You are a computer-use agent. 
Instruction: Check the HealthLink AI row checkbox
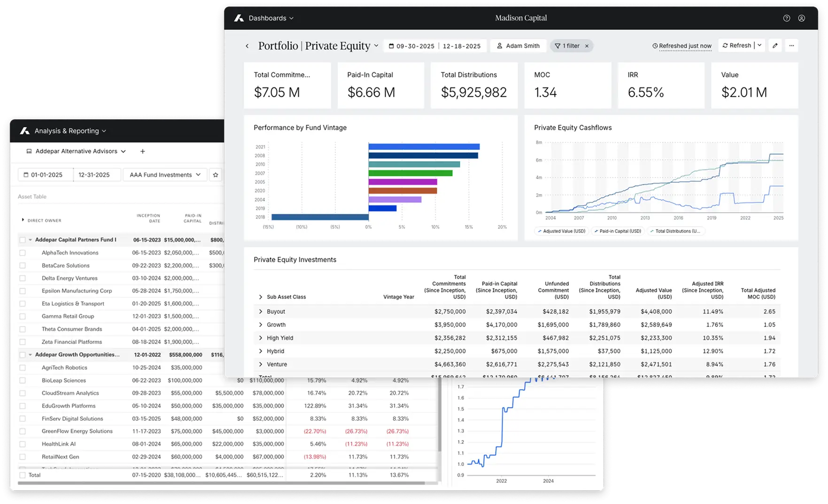pyautogui.click(x=23, y=444)
